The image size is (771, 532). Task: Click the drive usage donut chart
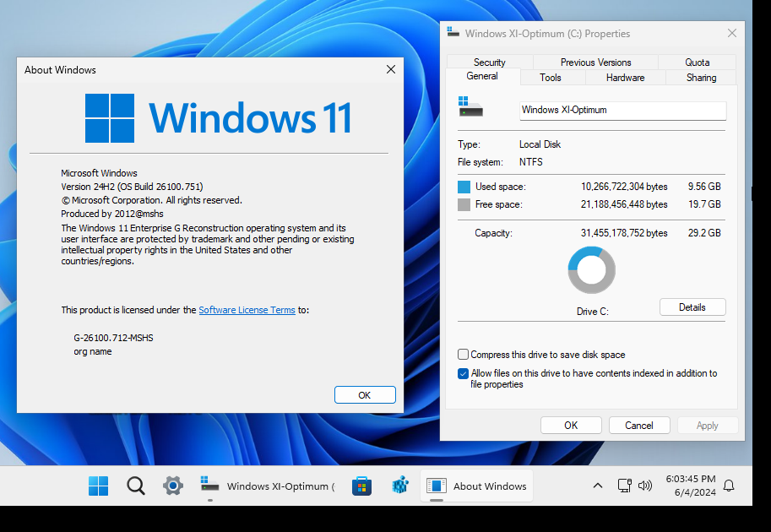(591, 270)
